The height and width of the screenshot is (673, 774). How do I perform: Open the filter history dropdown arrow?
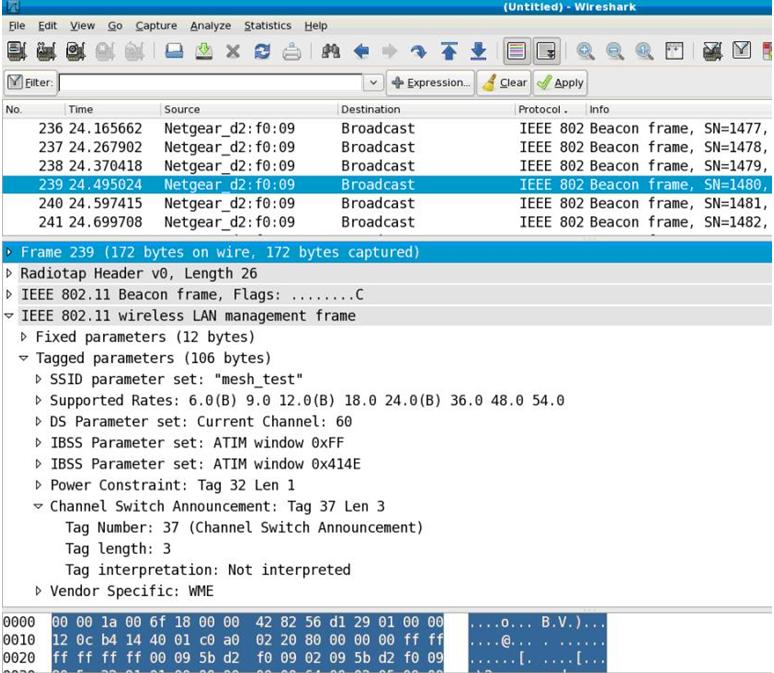click(x=374, y=82)
